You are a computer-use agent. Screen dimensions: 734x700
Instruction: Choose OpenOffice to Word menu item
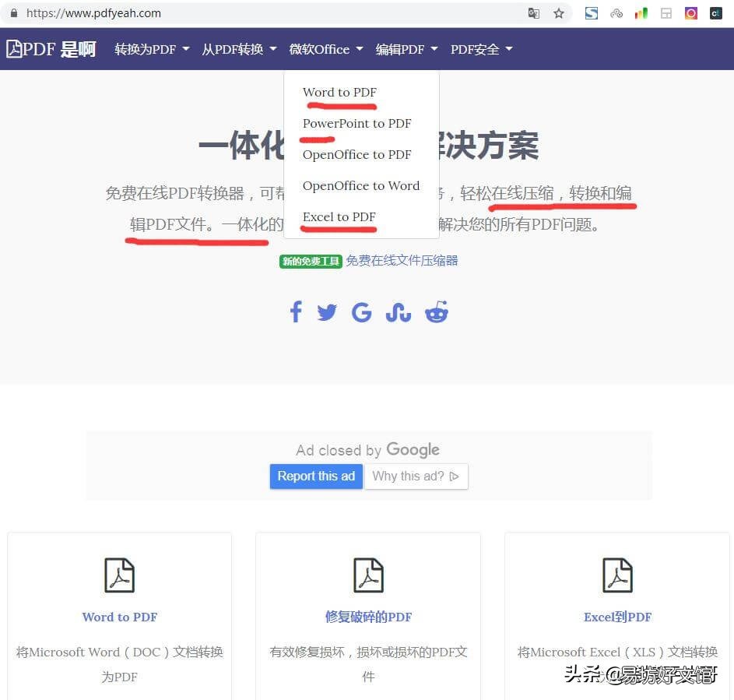click(361, 186)
